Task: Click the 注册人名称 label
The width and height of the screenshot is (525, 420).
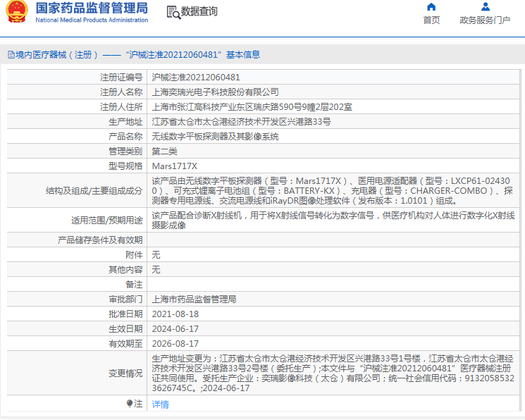Action: coord(121,92)
